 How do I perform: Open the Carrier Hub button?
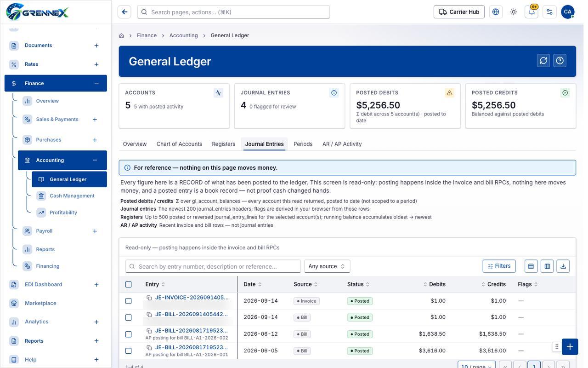pyautogui.click(x=459, y=12)
